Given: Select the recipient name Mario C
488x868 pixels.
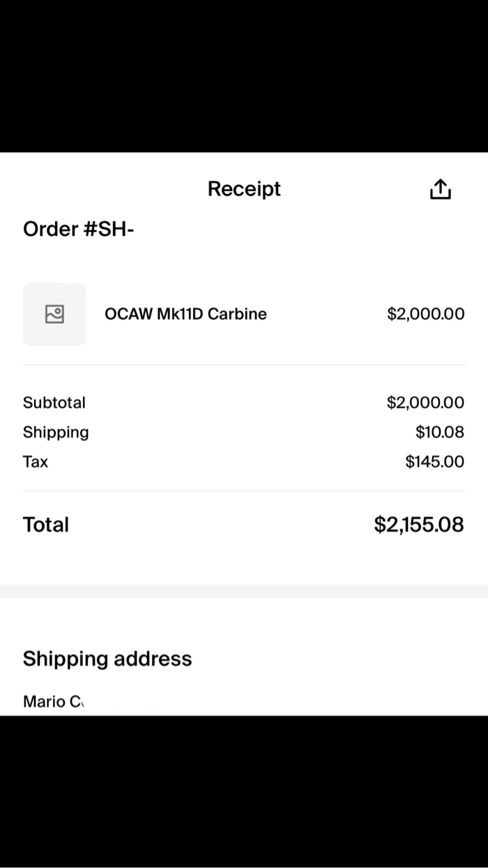Looking at the screenshot, I should pyautogui.click(x=54, y=701).
